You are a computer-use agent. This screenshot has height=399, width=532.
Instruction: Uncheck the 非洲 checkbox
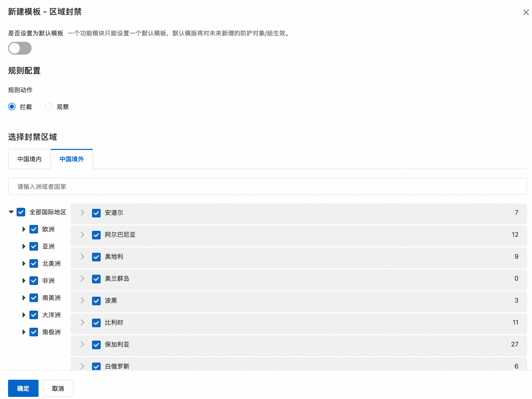pos(34,281)
